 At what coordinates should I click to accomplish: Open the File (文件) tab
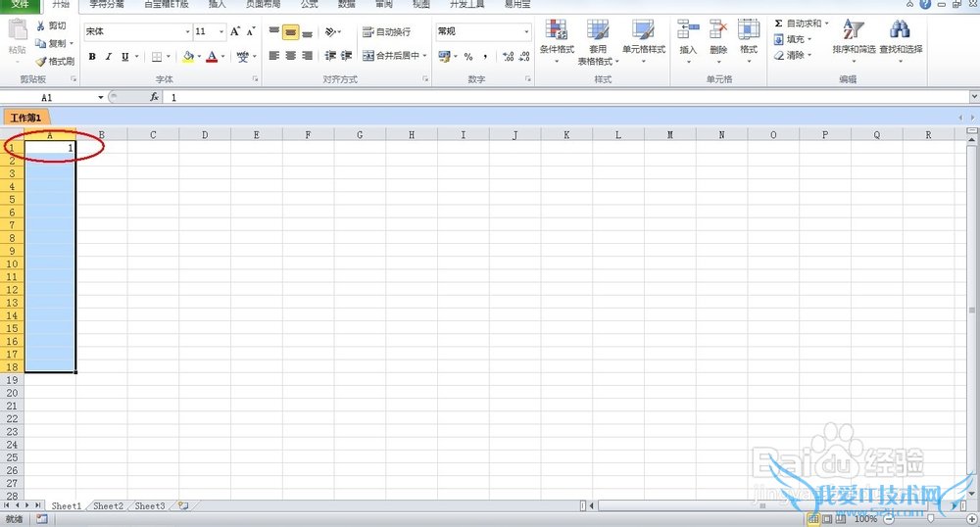click(20, 5)
